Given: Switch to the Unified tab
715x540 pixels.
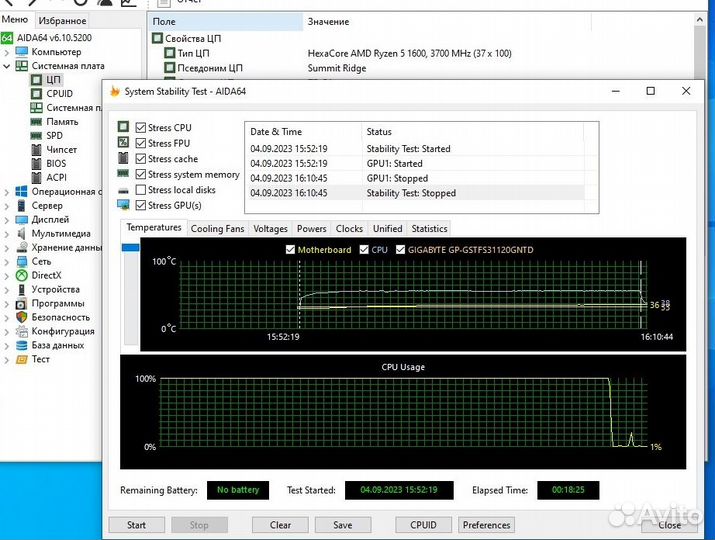Looking at the screenshot, I should point(388,228).
